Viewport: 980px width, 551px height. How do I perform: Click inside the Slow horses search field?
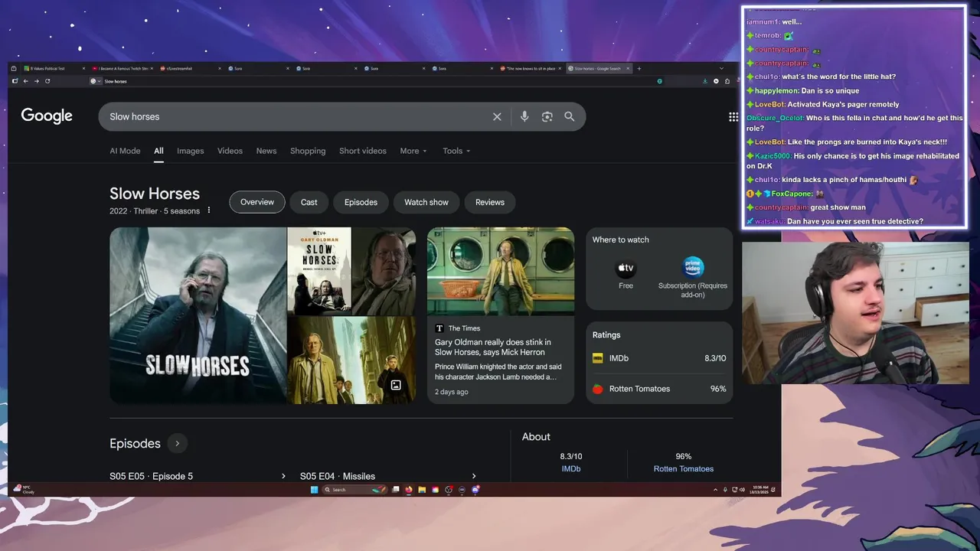point(299,116)
